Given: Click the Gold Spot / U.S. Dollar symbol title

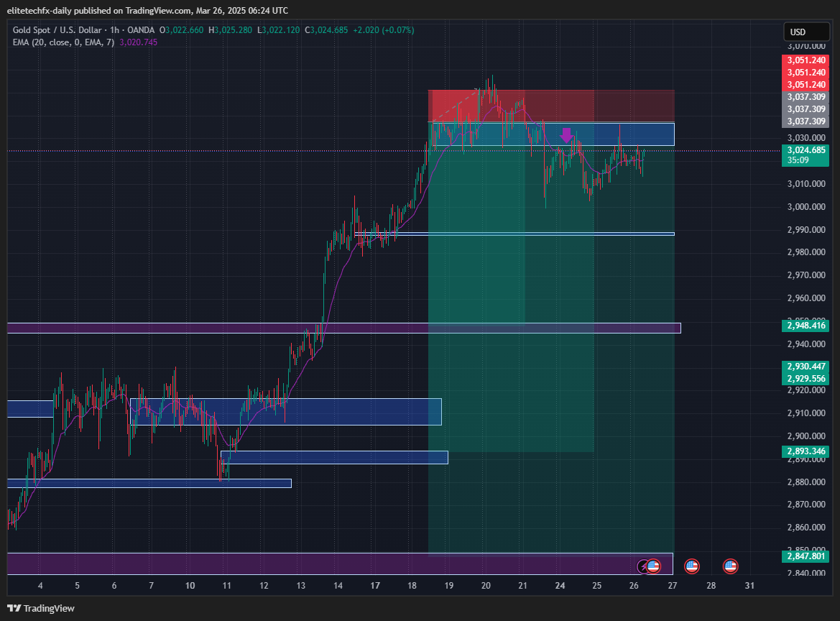Looking at the screenshot, I should point(57,30).
